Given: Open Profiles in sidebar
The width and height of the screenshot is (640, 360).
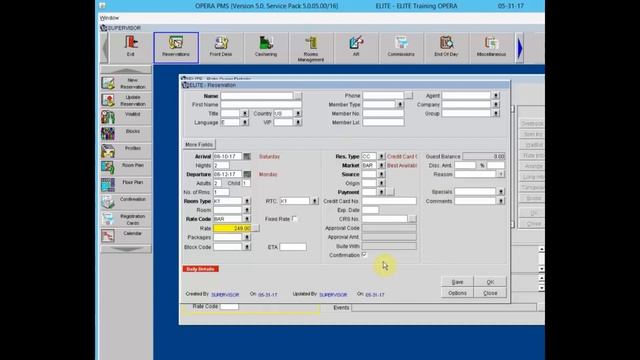Looking at the screenshot, I should click(x=126, y=151).
